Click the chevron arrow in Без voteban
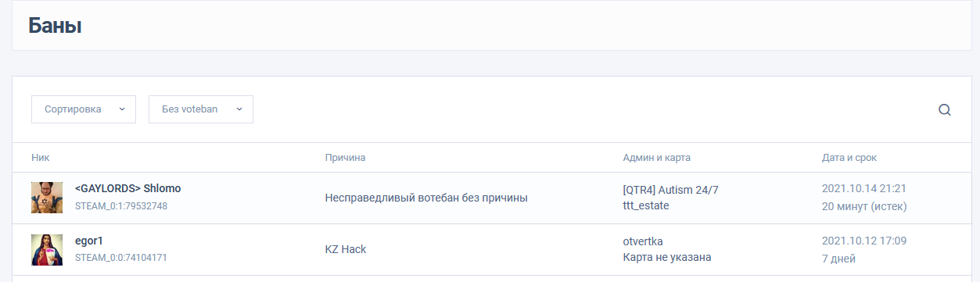This screenshot has height=282, width=980. coord(239,109)
